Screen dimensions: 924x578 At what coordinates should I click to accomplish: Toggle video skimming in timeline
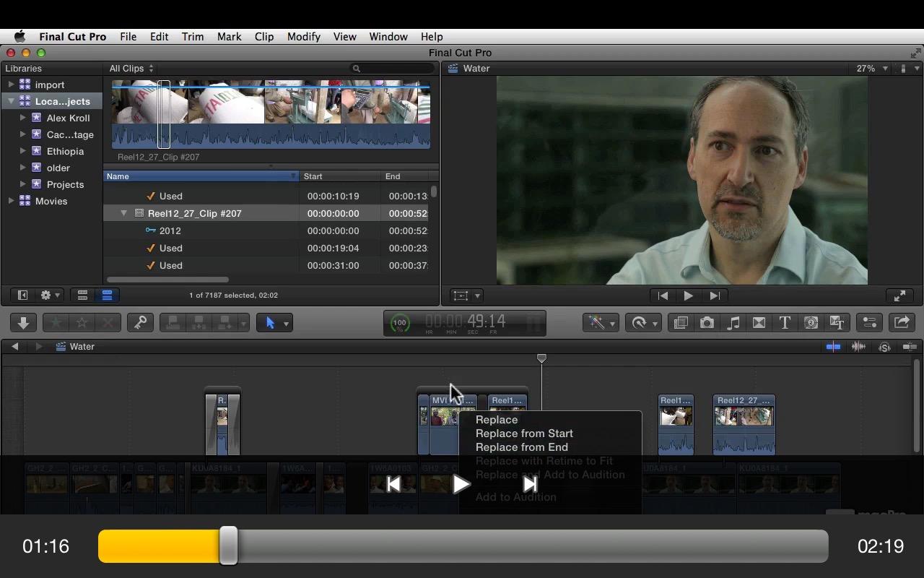tap(833, 347)
